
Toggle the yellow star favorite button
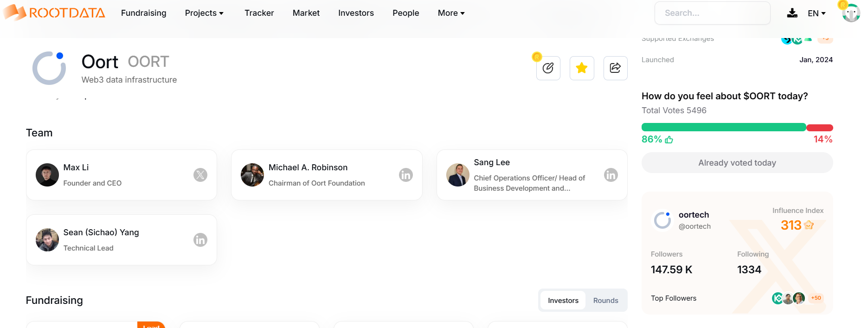(x=581, y=68)
